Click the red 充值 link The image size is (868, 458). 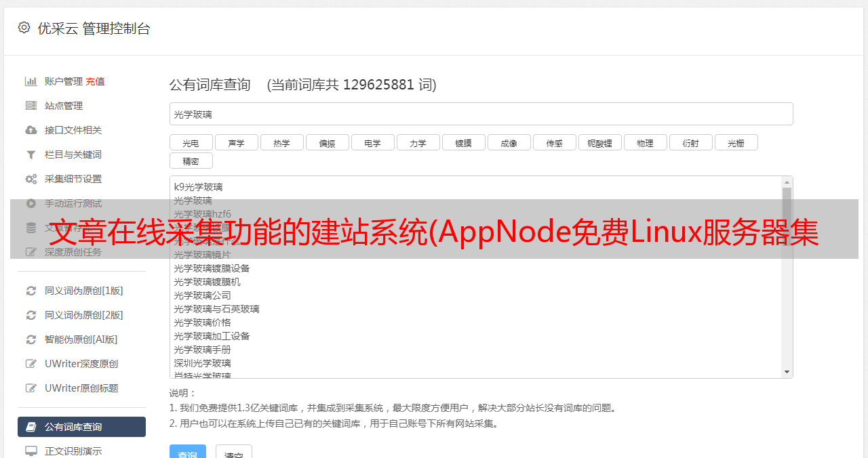(x=95, y=81)
